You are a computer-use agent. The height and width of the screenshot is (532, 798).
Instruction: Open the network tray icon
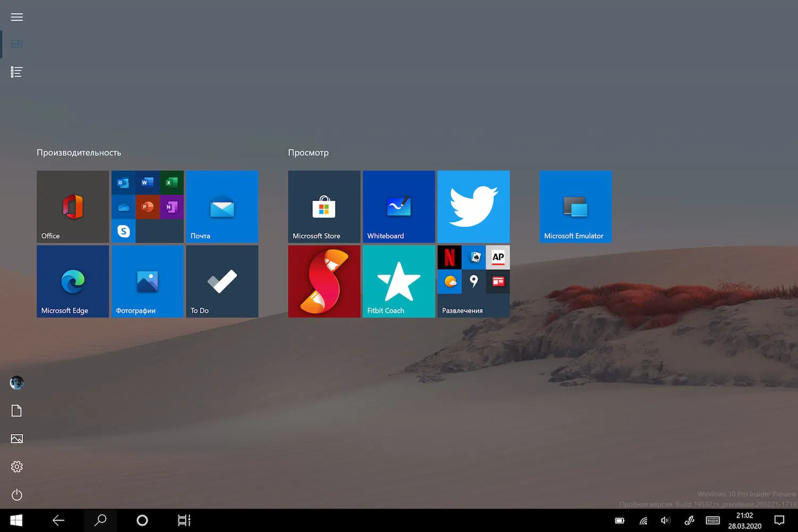(643, 521)
